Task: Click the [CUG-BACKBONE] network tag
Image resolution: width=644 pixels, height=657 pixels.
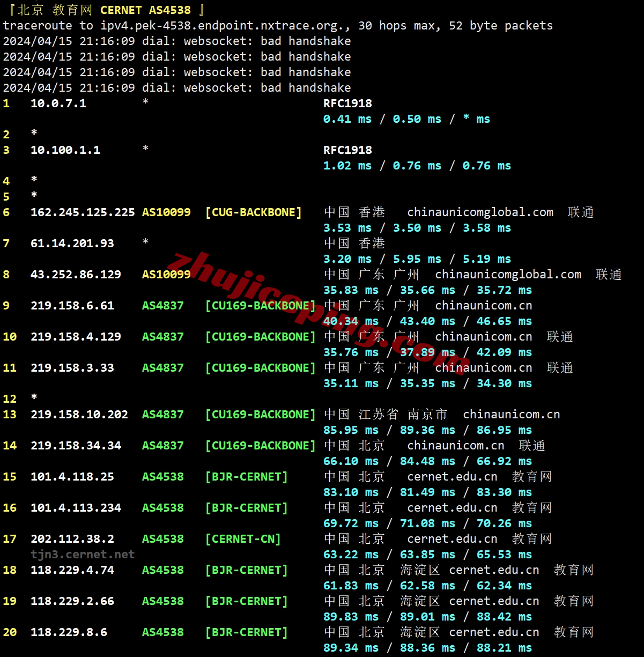Action: click(254, 212)
